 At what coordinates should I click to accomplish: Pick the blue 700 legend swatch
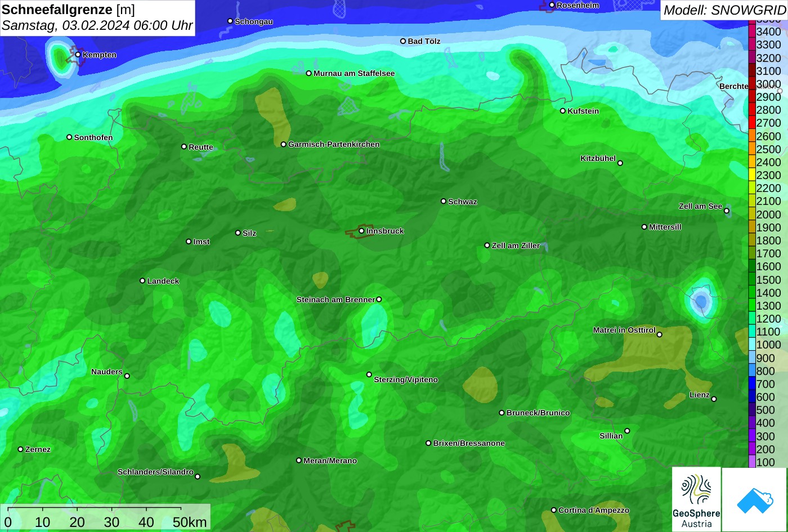[x=751, y=384]
